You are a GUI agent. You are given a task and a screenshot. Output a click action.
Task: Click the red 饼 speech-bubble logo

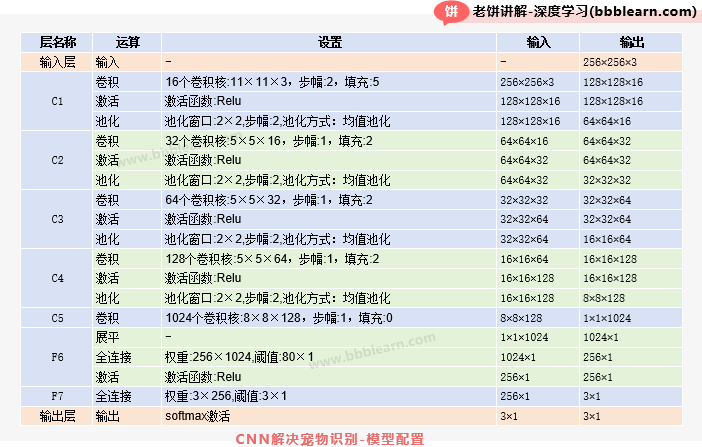[x=451, y=12]
